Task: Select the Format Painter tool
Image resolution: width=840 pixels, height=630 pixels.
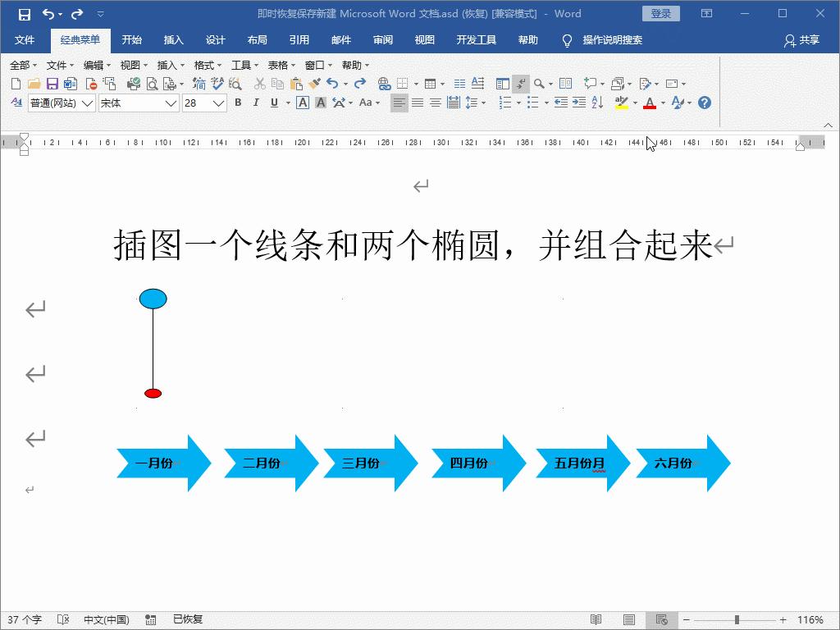Action: 315,83
